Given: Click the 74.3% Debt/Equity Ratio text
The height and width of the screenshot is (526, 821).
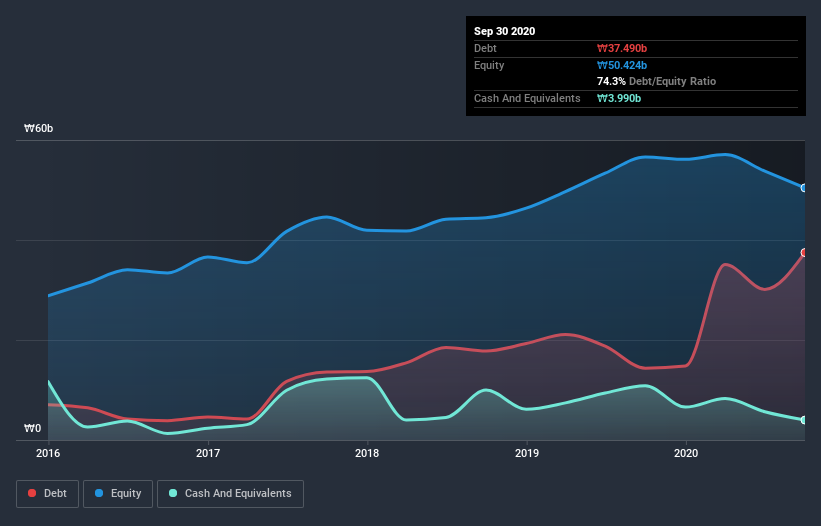Looking at the screenshot, I should [x=657, y=81].
